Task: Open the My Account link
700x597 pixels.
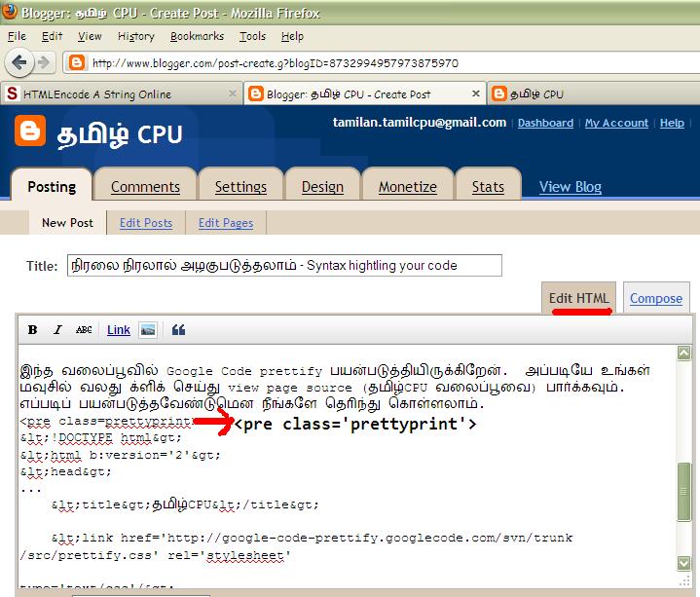Action: click(x=616, y=123)
